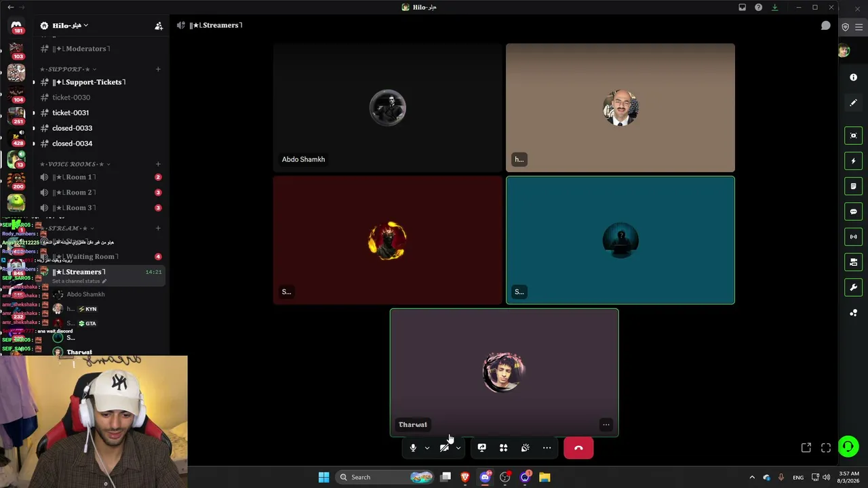This screenshot has height=488, width=868.
Task: Open microphone input options arrow
Action: click(427, 448)
